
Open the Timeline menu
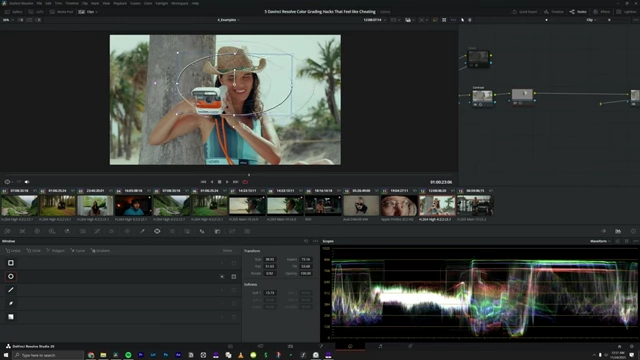click(72, 3)
